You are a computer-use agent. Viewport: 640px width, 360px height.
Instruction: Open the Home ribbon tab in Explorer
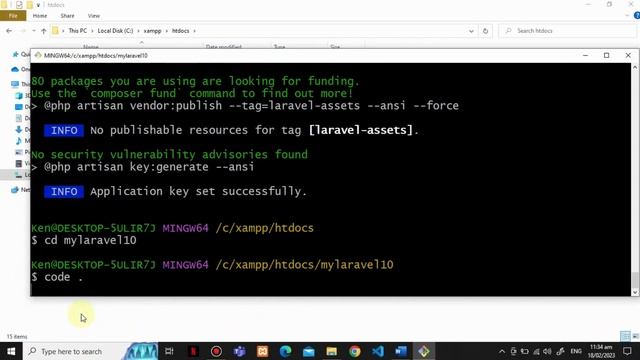[x=40, y=16]
